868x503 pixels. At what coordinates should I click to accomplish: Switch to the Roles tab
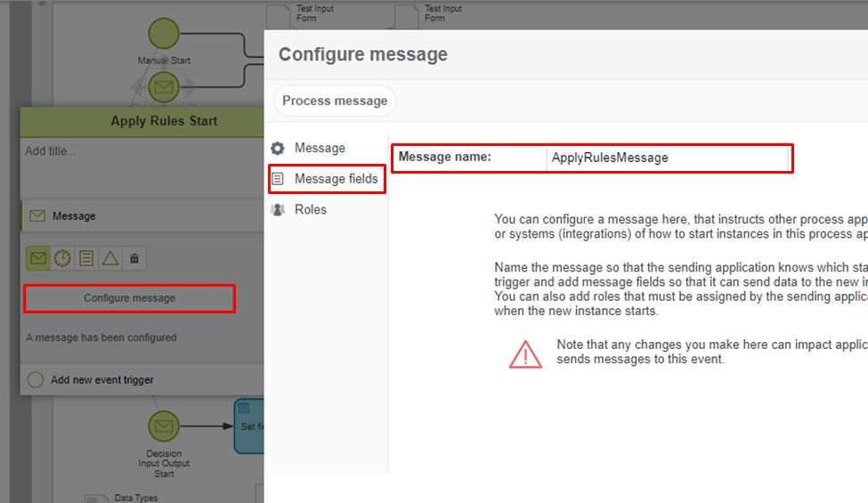pyautogui.click(x=310, y=210)
